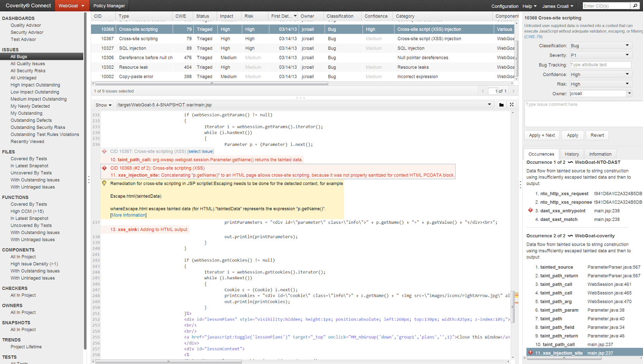Open the Help menu
The height and width of the screenshot is (364, 643).
point(529,6)
